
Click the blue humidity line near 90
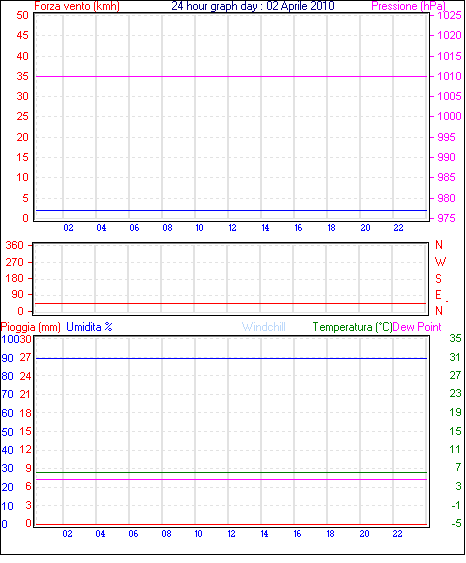pyautogui.click(x=232, y=359)
